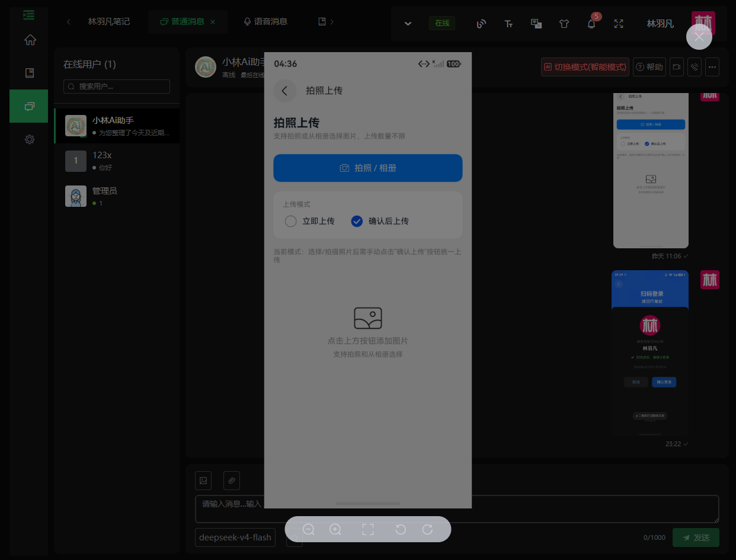Open the 拍照上传 image thumbnail in chat

(651, 170)
